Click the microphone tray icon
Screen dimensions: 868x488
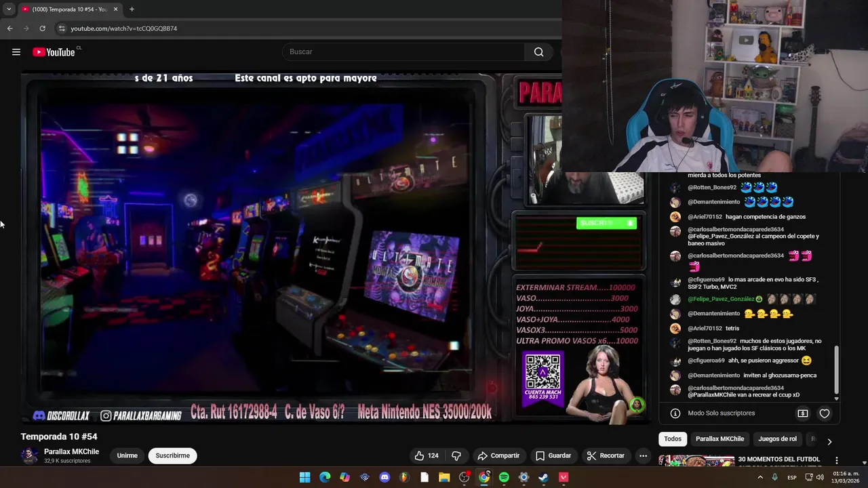(x=774, y=477)
